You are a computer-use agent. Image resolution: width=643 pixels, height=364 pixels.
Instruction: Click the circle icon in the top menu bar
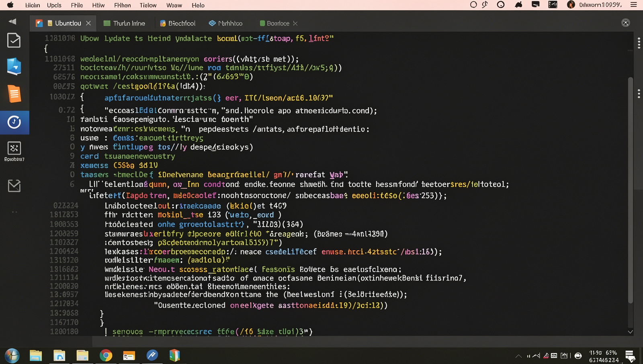(x=473, y=5)
